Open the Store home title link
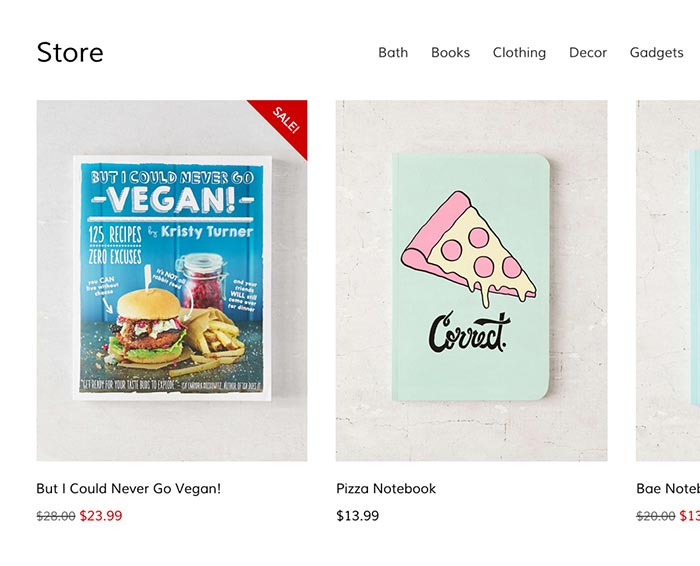 coord(70,53)
